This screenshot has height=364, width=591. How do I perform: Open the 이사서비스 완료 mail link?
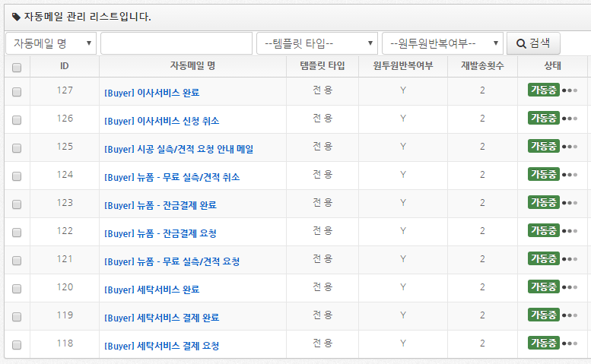(x=151, y=93)
